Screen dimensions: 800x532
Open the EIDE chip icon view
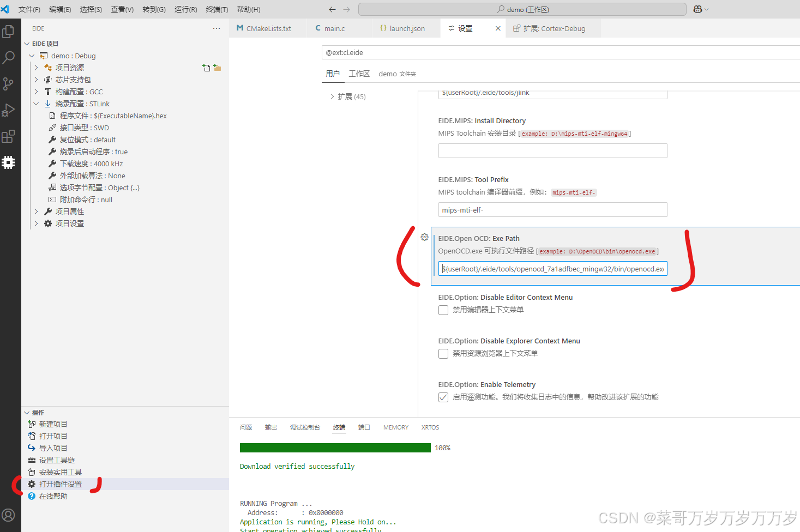click(8, 162)
